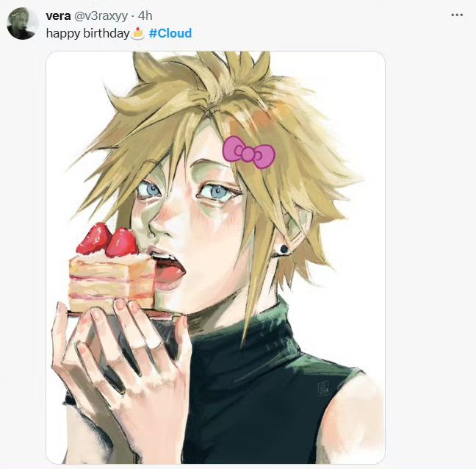Screen dimensions: 476x469
Task: Open the attached illustration in the viewer
Action: [215, 257]
